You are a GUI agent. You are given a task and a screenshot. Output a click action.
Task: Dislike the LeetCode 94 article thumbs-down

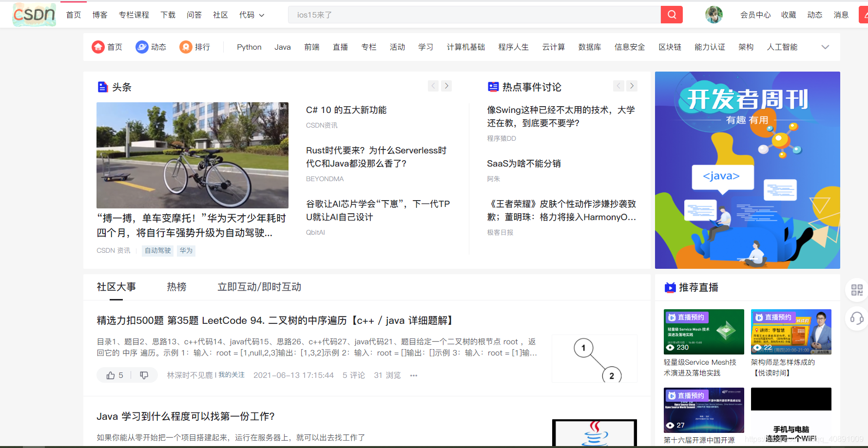click(x=144, y=375)
